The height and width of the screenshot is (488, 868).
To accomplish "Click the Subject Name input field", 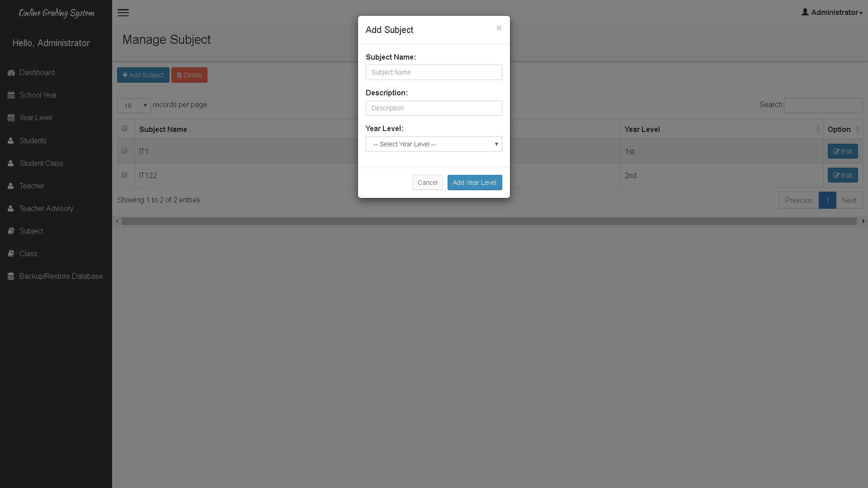I will click(x=434, y=72).
